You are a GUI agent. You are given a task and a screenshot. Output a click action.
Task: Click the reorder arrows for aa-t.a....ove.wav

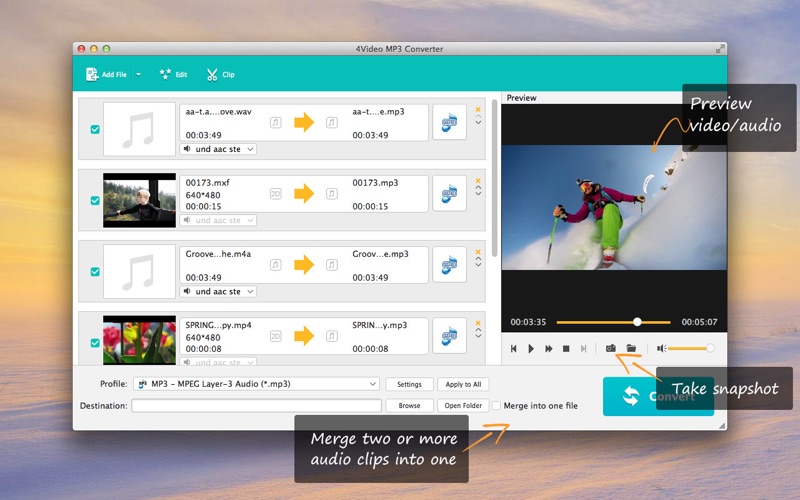click(478, 119)
